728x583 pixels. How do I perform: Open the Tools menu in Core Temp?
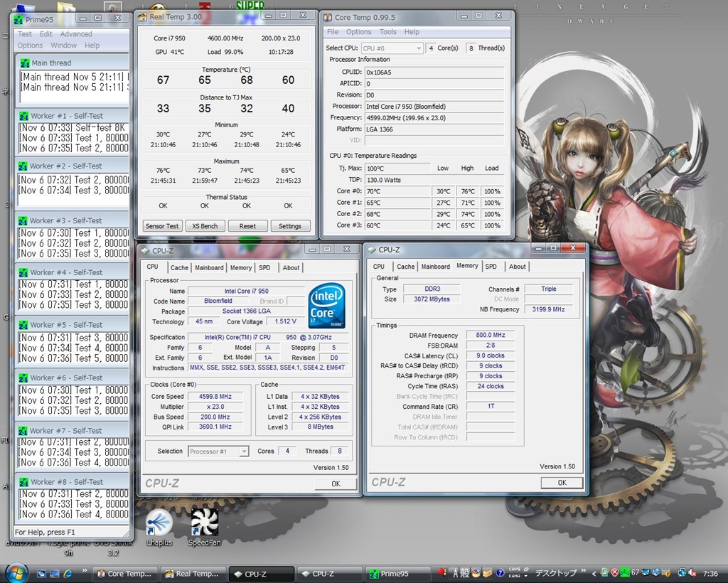pyautogui.click(x=388, y=32)
